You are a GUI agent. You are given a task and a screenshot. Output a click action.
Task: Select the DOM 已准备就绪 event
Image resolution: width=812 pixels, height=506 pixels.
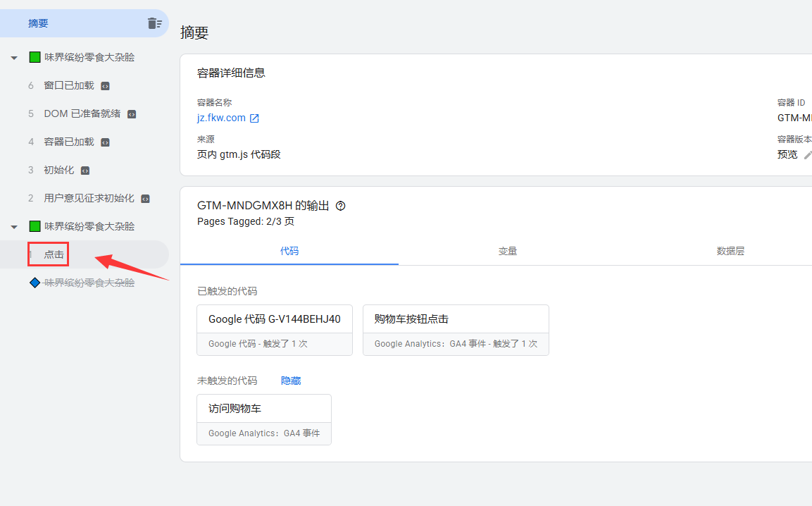coord(82,113)
